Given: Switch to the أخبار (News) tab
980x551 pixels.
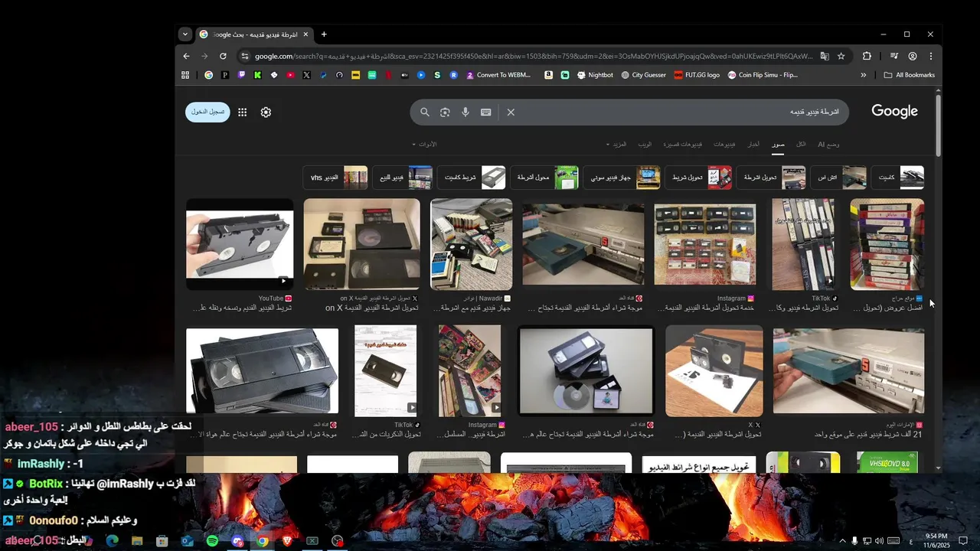Looking at the screenshot, I should click(753, 144).
